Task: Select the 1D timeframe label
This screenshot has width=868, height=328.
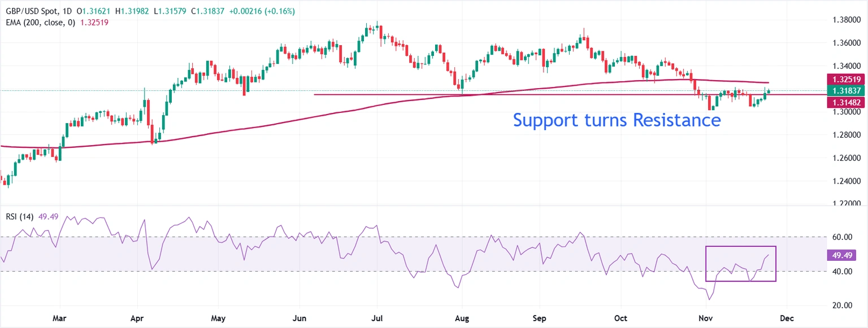Action: point(68,12)
